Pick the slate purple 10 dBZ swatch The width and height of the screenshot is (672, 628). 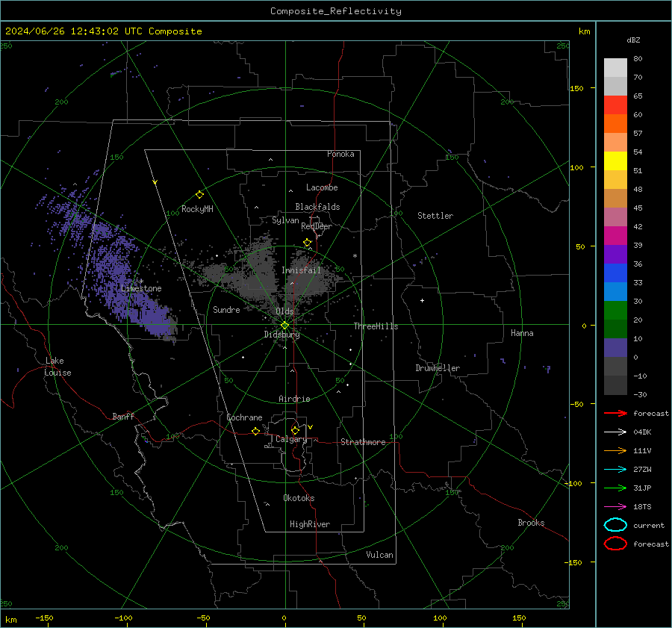(615, 347)
